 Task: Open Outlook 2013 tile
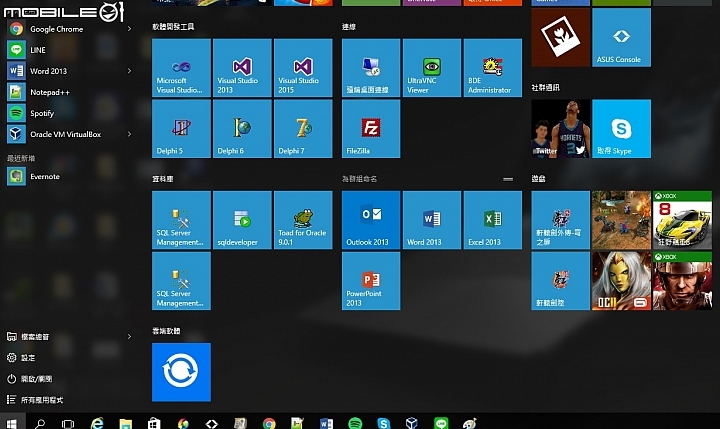pos(371,220)
